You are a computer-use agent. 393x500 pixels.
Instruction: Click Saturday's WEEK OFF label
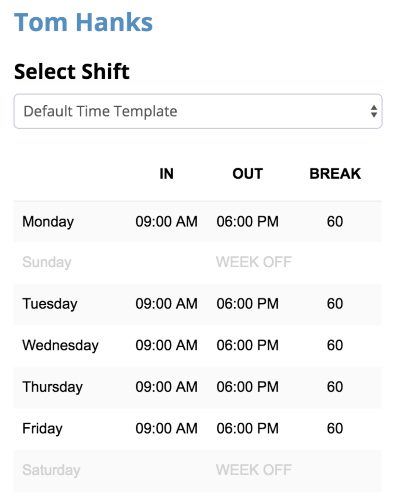pos(254,470)
